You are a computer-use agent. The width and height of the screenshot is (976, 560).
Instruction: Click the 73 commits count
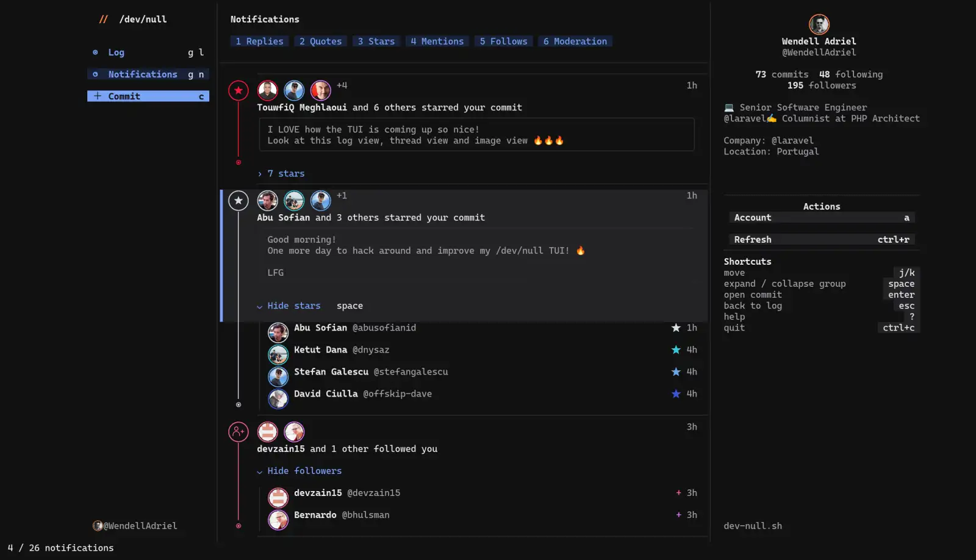782,74
